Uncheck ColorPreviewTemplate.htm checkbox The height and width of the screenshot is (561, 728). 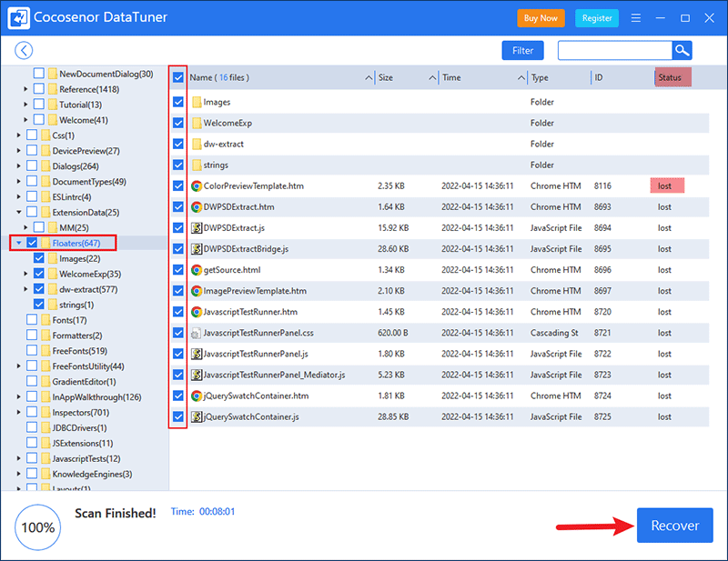178,186
